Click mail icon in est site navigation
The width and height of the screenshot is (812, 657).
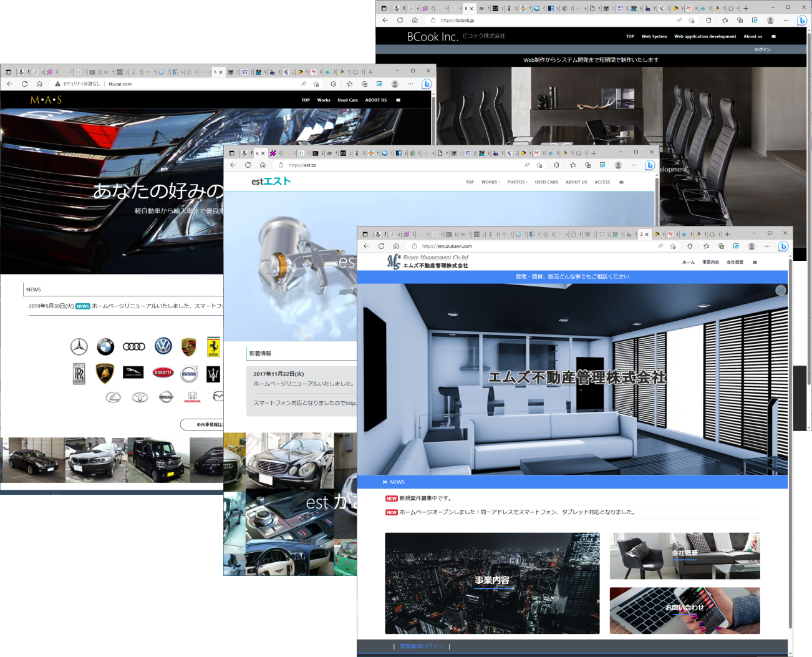621,182
